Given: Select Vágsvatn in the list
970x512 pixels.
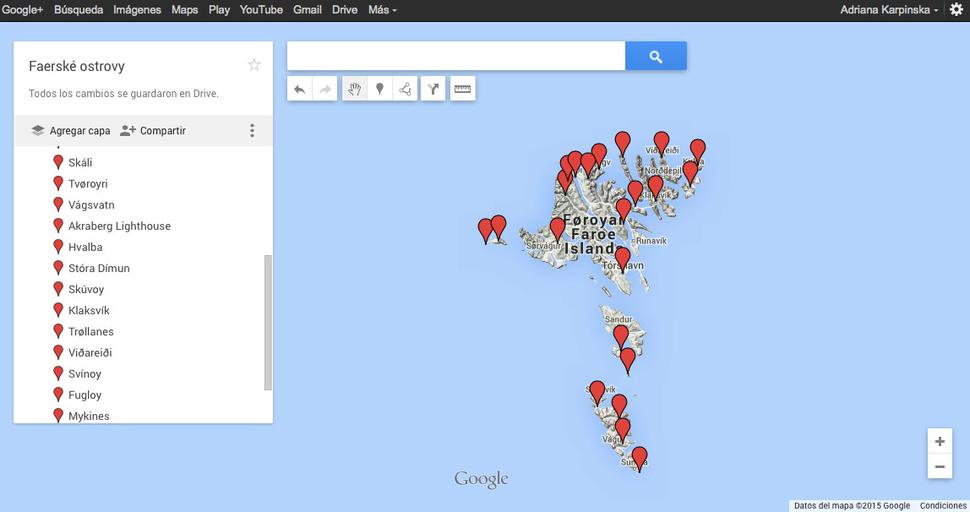Looking at the screenshot, I should tap(91, 205).
